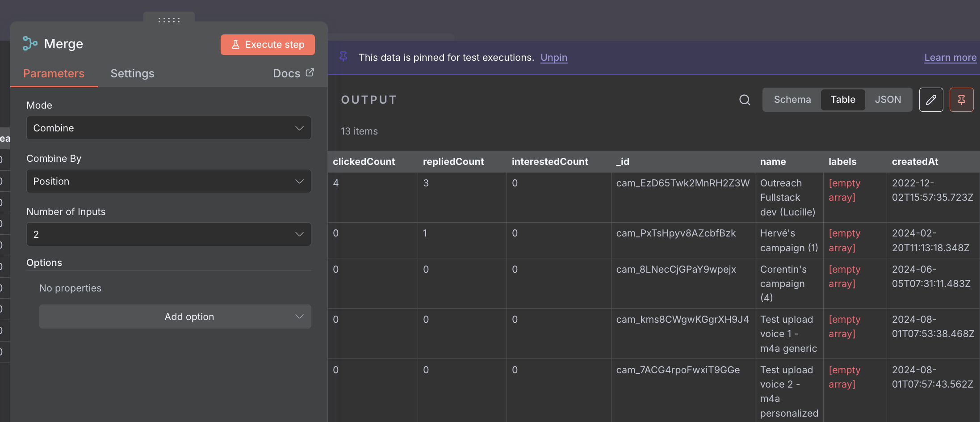
Task: Switch output view to JSON
Action: 888,100
